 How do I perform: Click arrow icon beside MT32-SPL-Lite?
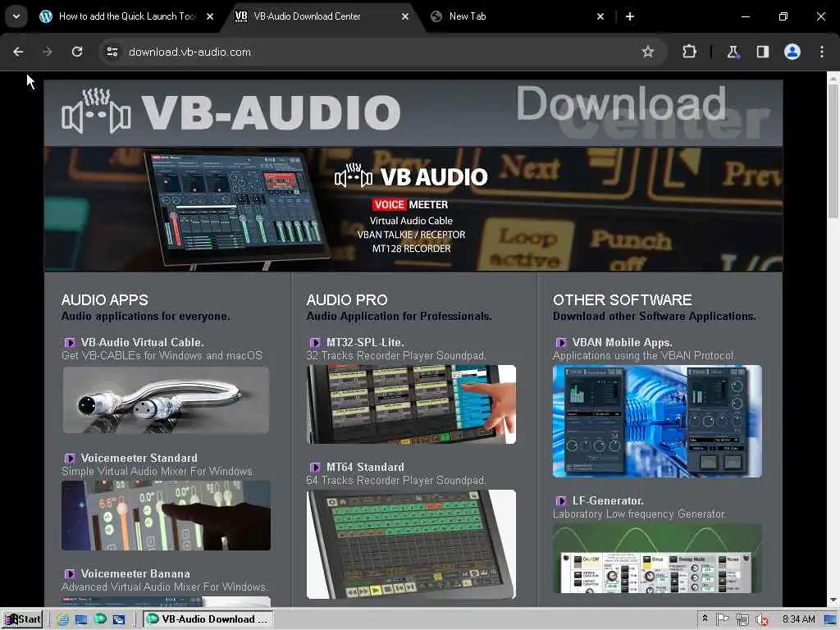315,342
